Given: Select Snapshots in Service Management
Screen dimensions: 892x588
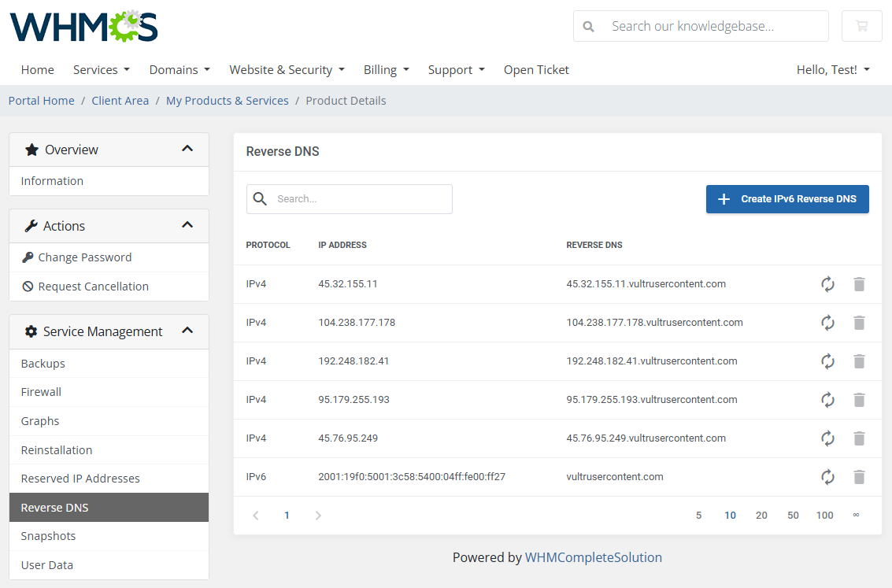Looking at the screenshot, I should 48,535.
